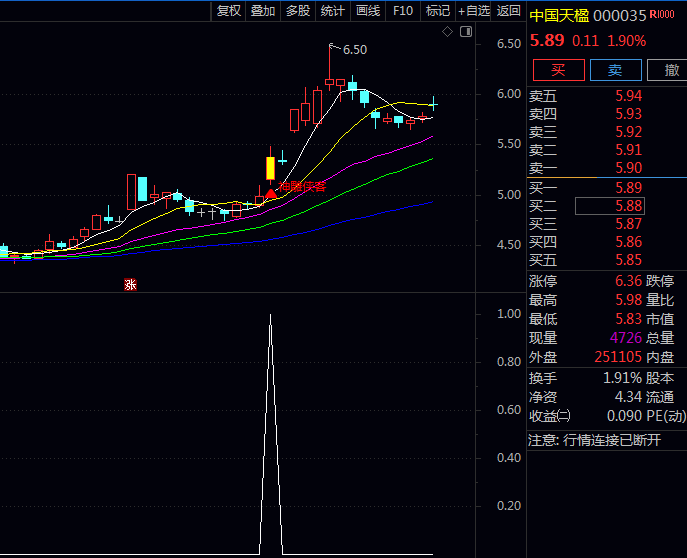The width and height of the screenshot is (687, 558).
Task: Open 多股 multi-stock view
Action: (x=298, y=11)
